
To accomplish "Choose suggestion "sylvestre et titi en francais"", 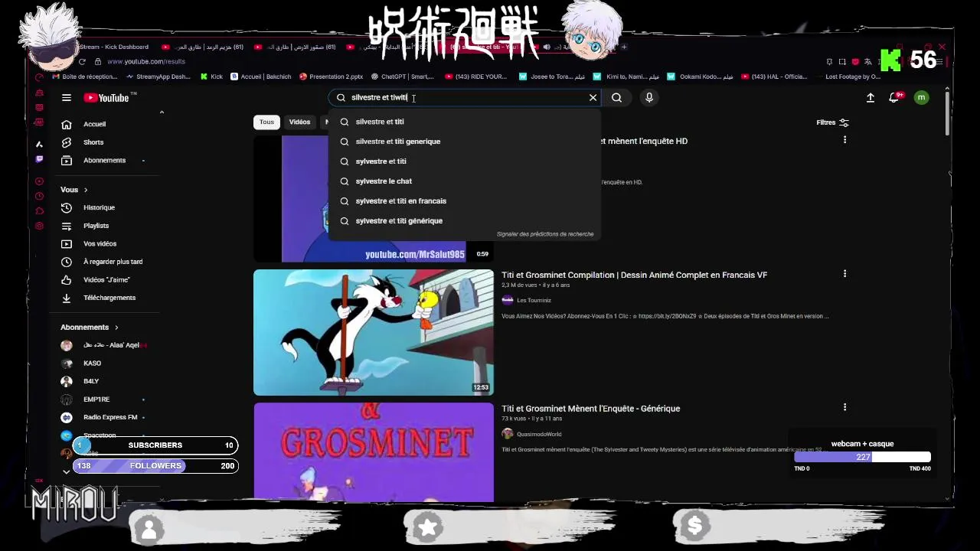I will [464, 201].
